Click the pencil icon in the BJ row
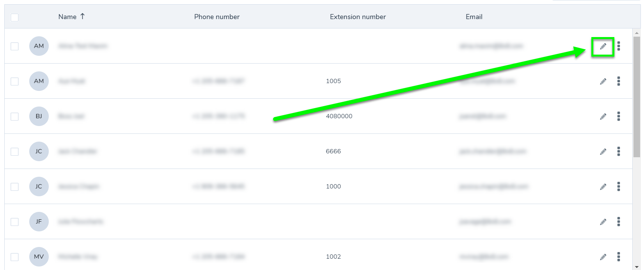Viewport: 644px width, 270px height. coord(603,116)
